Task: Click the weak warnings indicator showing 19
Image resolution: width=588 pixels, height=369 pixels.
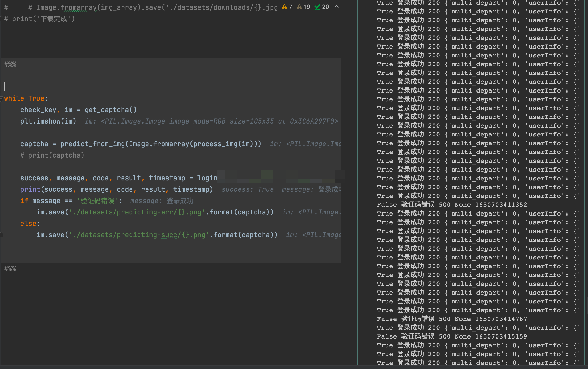Action: point(303,7)
